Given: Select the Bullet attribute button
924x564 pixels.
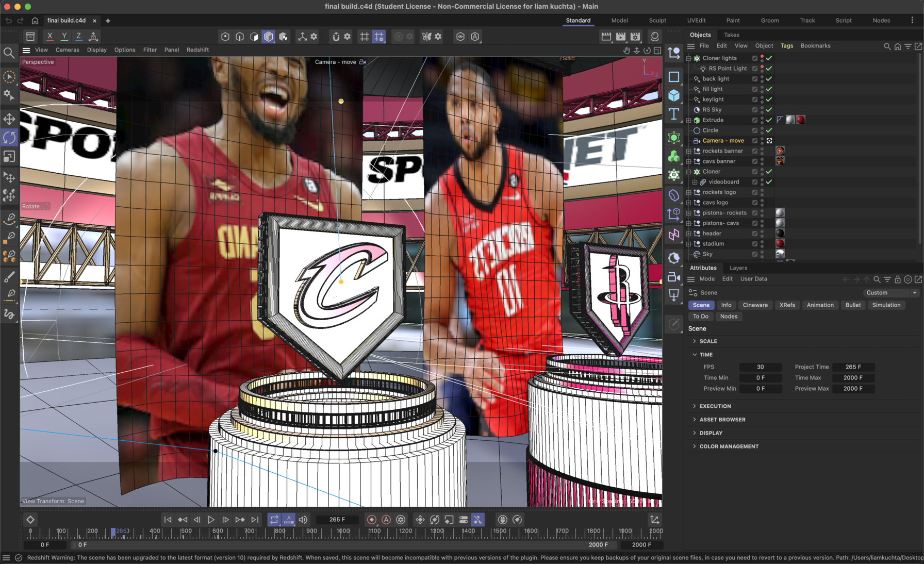Looking at the screenshot, I should pyautogui.click(x=853, y=305).
